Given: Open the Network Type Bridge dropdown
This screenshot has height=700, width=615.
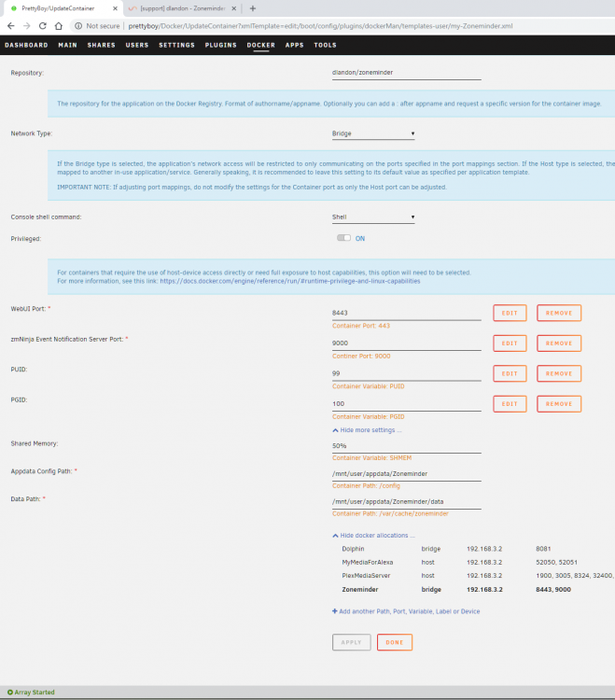Looking at the screenshot, I should coord(373,133).
